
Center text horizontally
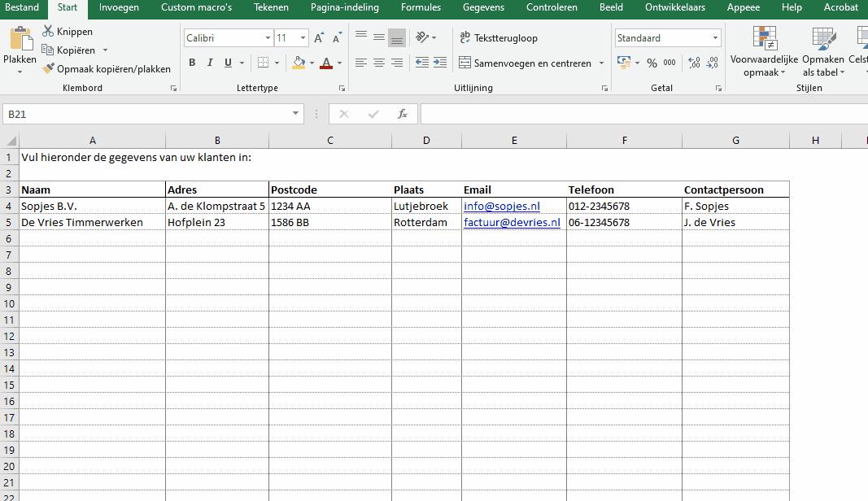coord(378,63)
